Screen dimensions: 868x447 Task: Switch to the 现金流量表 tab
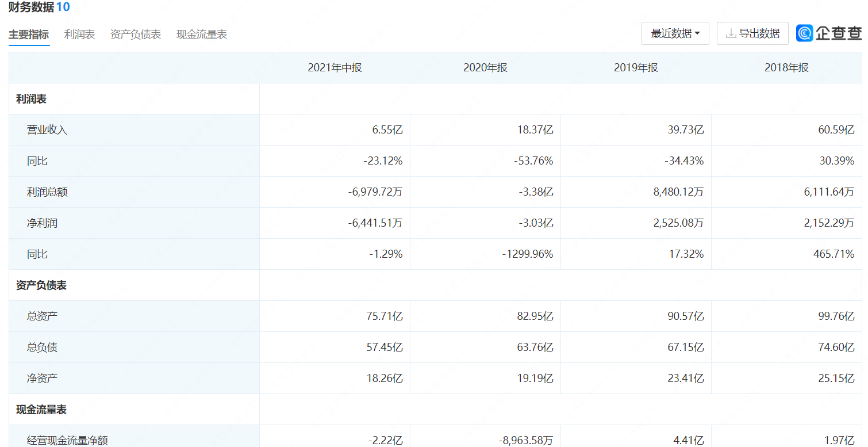click(x=201, y=34)
